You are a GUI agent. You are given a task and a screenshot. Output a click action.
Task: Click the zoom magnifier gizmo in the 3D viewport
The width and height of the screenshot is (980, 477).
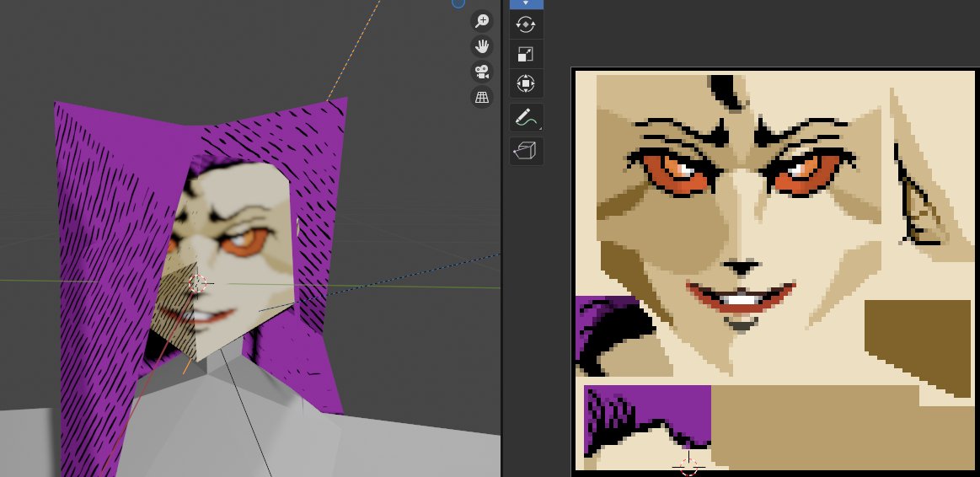tap(481, 21)
